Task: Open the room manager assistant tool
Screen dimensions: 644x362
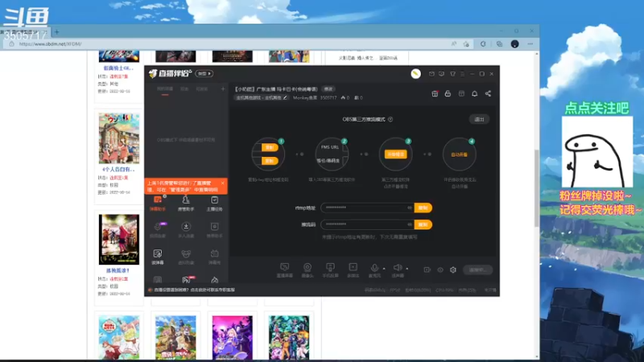Action: [186, 204]
